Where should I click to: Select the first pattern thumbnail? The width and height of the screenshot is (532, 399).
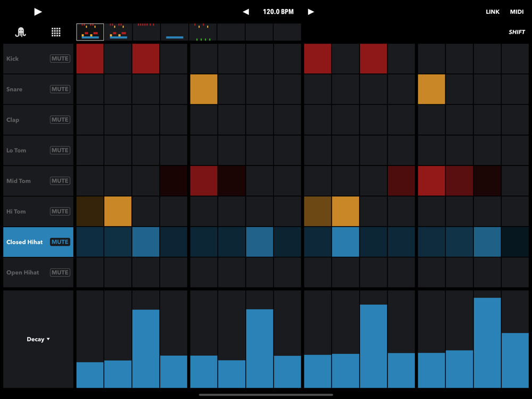[90, 32]
